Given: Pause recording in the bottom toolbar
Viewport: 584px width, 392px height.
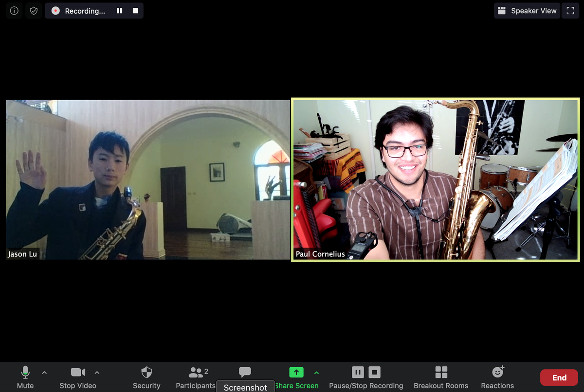Looking at the screenshot, I should (358, 373).
